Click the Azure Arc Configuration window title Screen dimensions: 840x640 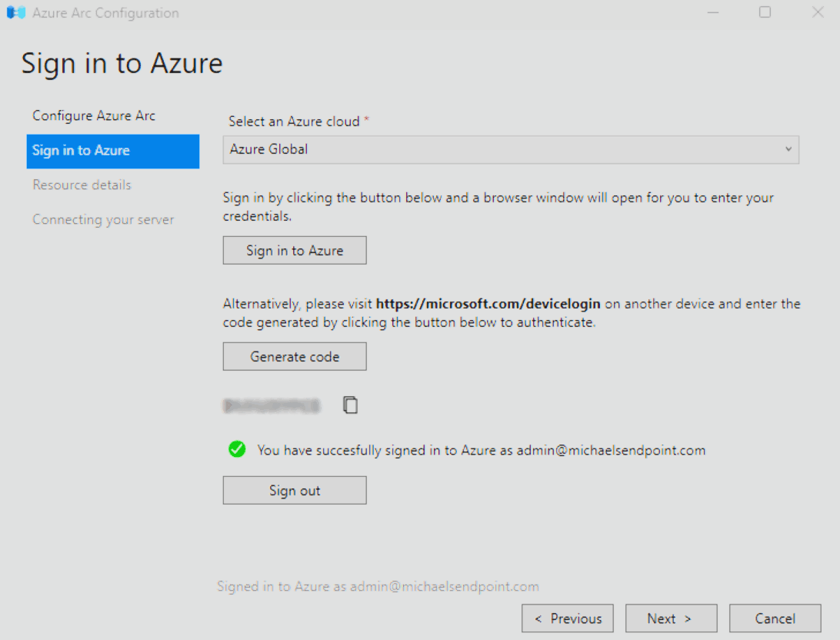pos(105,13)
